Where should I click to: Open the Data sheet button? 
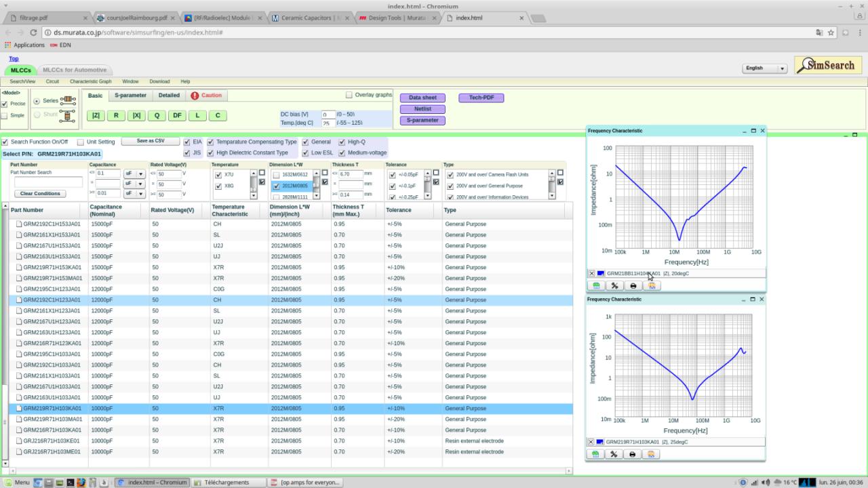(x=422, y=98)
